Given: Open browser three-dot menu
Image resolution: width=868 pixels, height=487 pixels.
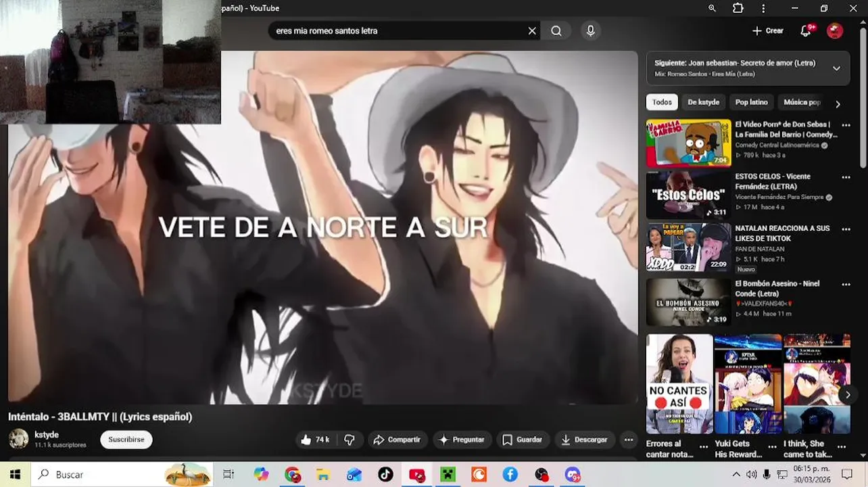Looking at the screenshot, I should pos(763,8).
